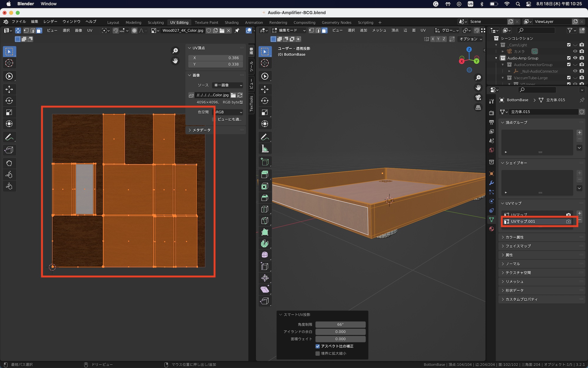Image resolution: width=588 pixels, height=368 pixels.
Task: Select the Loop Cut tool
Action: click(265, 209)
